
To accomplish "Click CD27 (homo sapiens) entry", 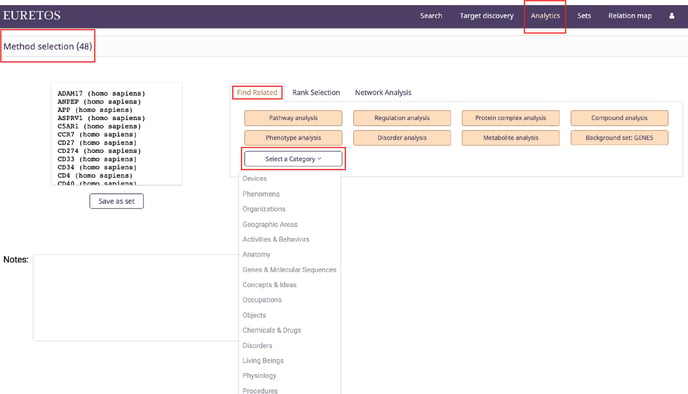I will point(97,143).
